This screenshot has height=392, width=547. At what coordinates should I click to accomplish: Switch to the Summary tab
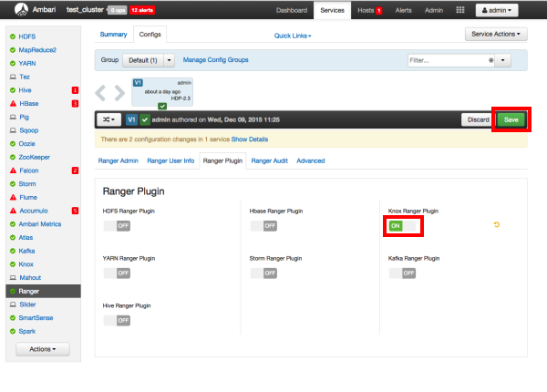point(113,34)
